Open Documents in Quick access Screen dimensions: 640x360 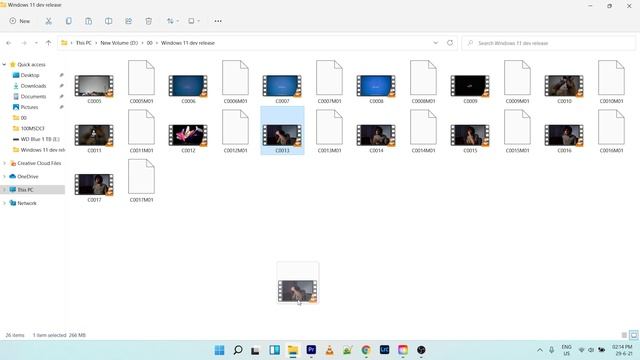point(33,96)
